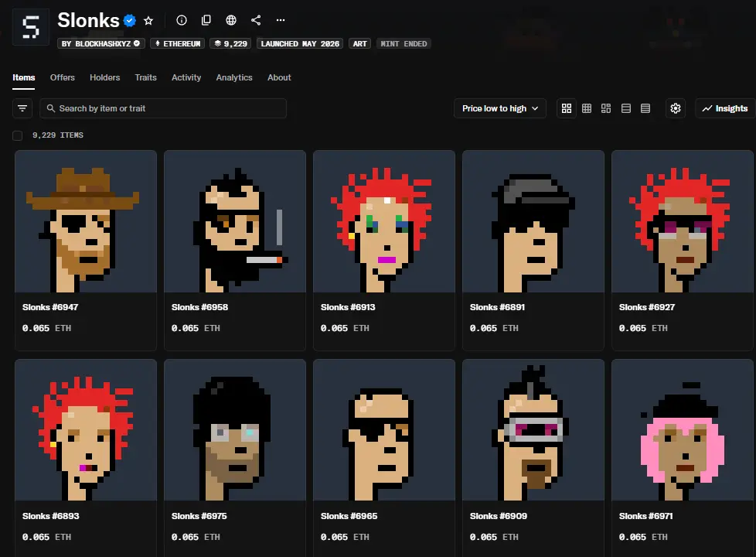Open Slonks #6975 thumbnail image
This screenshot has height=557, width=756.
235,430
